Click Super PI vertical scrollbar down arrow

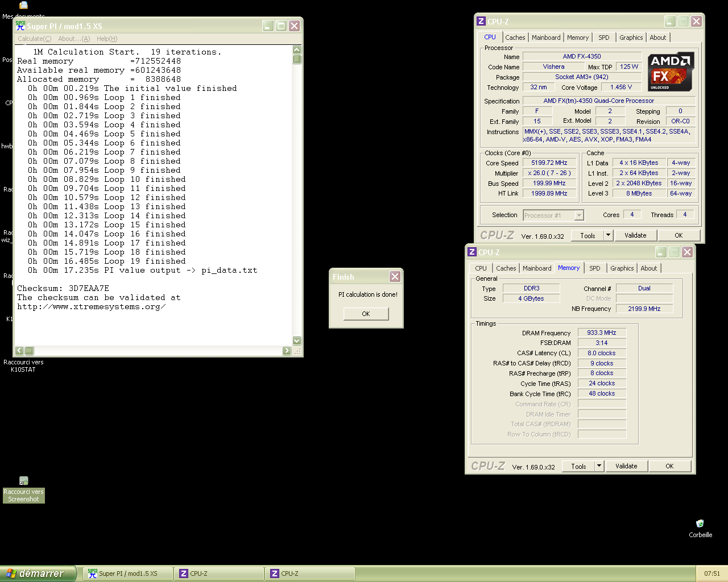tap(297, 340)
